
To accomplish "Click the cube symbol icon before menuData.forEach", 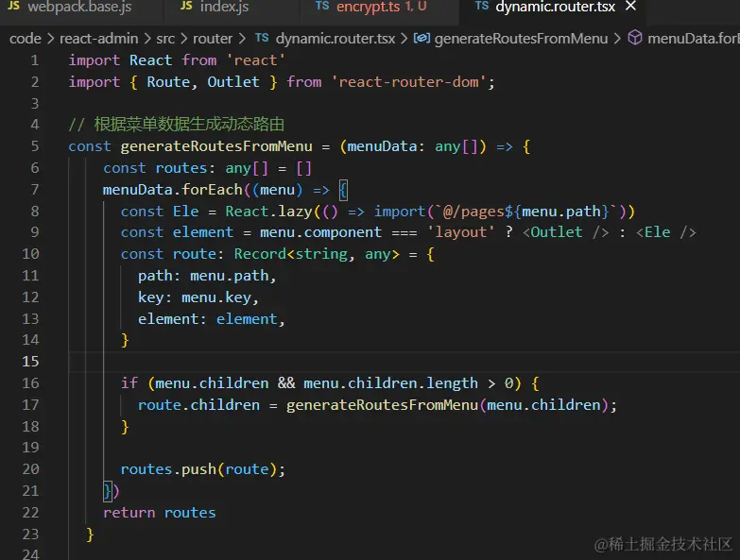I will pos(635,37).
